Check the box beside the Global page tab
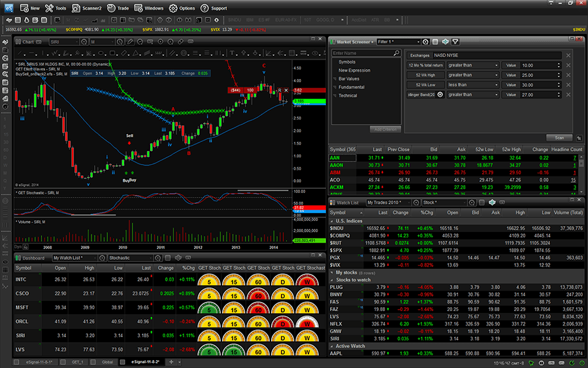This screenshot has height=368, width=588. click(x=93, y=362)
